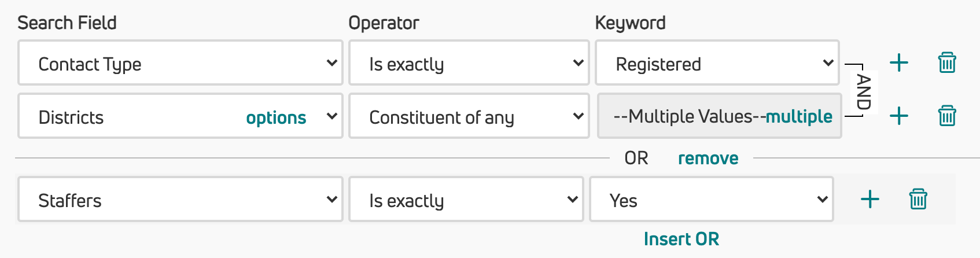
Task: Expand the Staffers row 'Is exactly' operator
Action: click(x=466, y=199)
